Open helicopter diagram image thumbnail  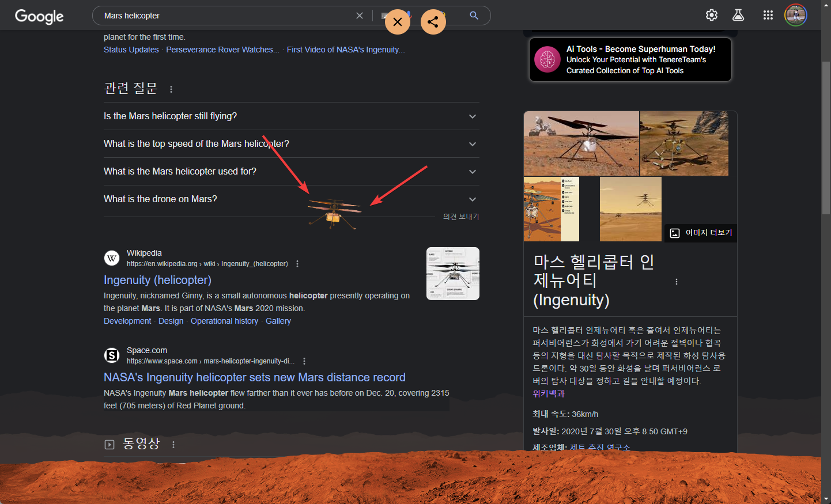(x=552, y=209)
